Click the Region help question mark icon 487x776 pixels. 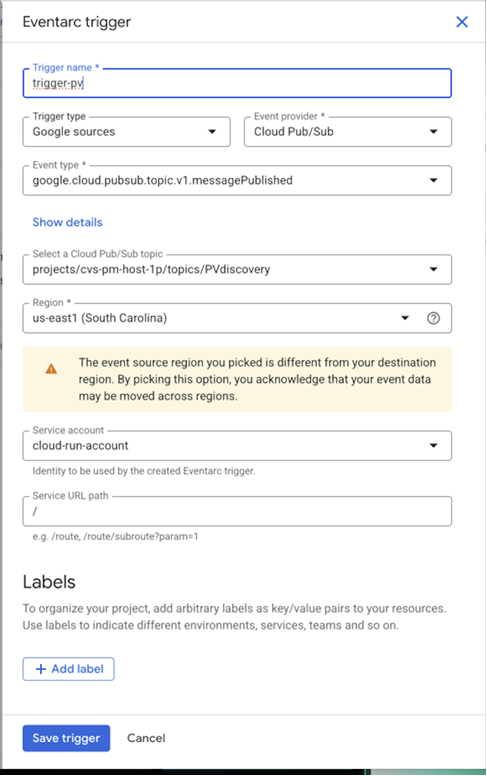pos(433,318)
